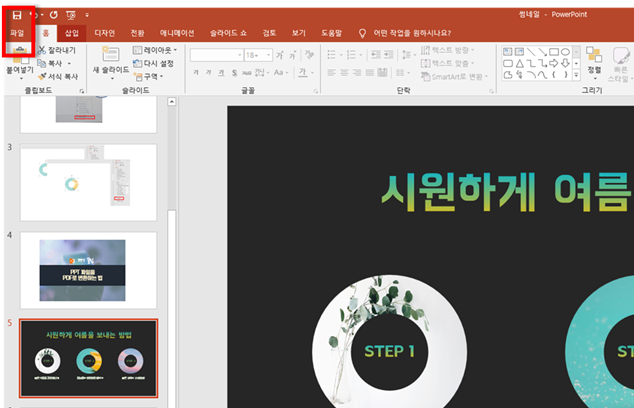
Task: Click the Font Color button
Action: 302,73
